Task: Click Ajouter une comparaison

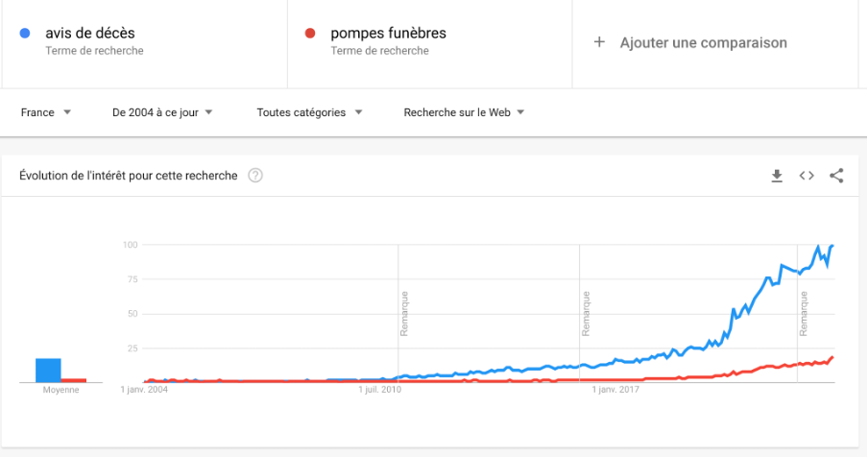Action: pos(703,42)
